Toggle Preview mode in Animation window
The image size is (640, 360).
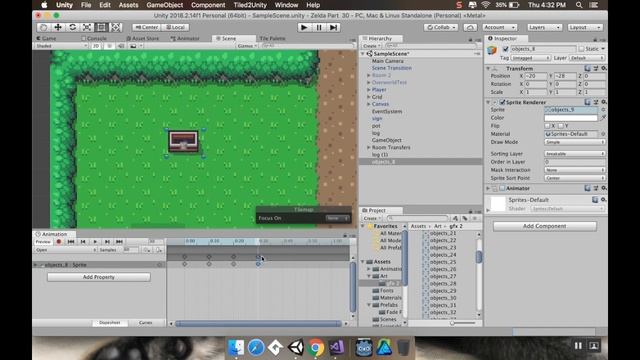coord(43,242)
